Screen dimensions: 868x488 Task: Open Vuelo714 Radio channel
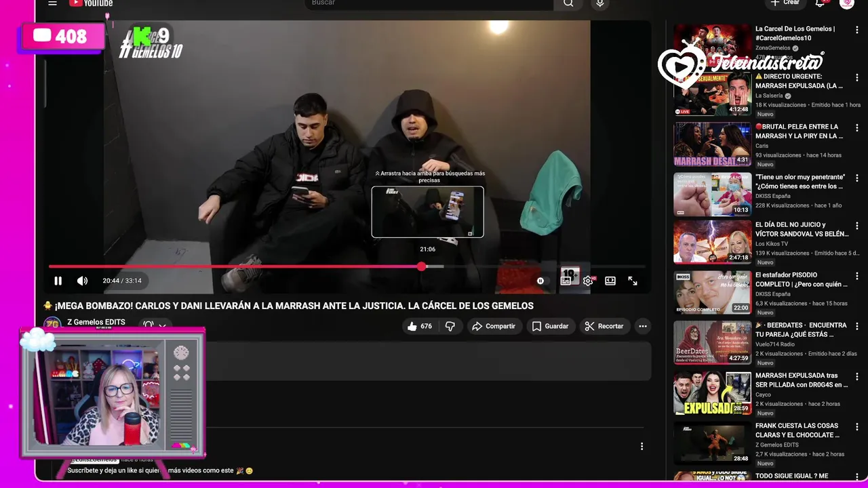coord(775,344)
